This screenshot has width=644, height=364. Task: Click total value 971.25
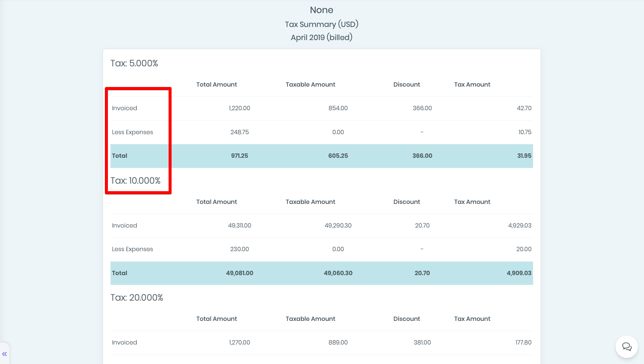click(239, 156)
